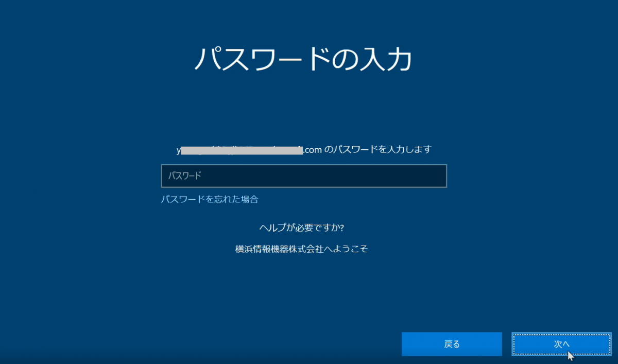
Task: Activate the forgotten password link
Action: [210, 199]
